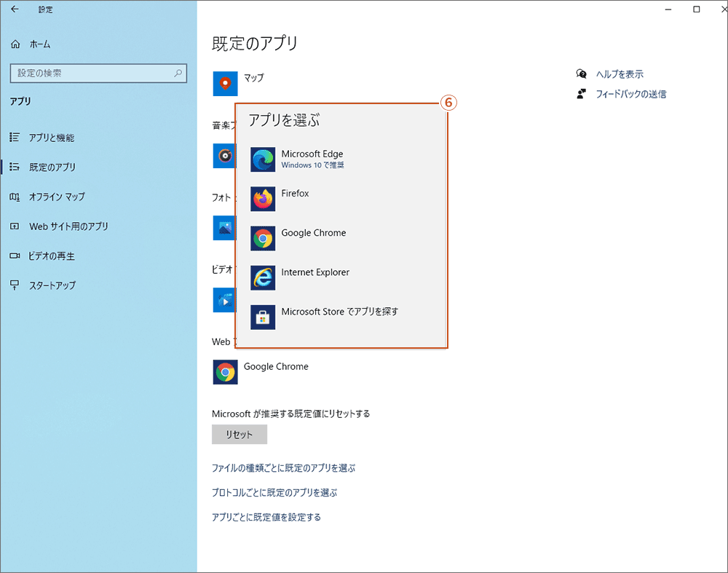Screen dimensions: 728x573
Task: Choose Microsoft Edge as default browser
Action: [341, 159]
